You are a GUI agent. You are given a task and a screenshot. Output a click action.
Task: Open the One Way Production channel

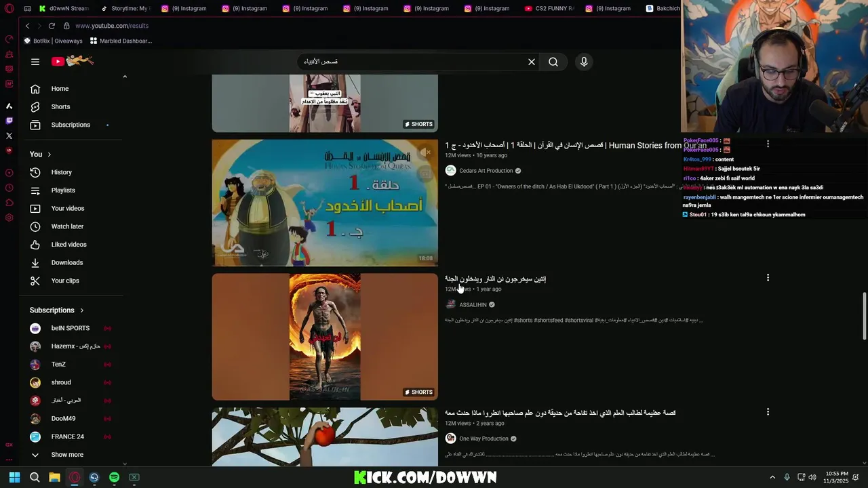tap(484, 439)
